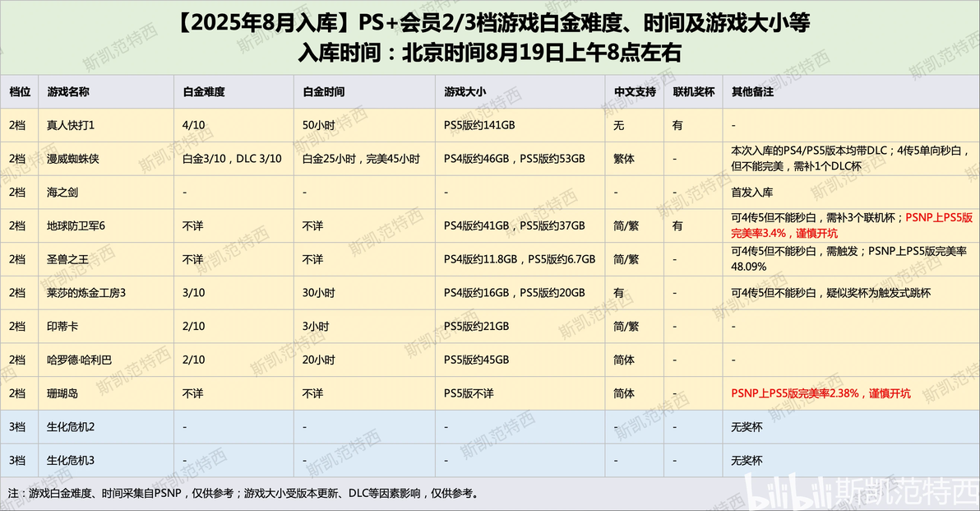This screenshot has height=511, width=980.
Task: Select the game name '哈罗德·哈利巴'
Action: (x=80, y=360)
